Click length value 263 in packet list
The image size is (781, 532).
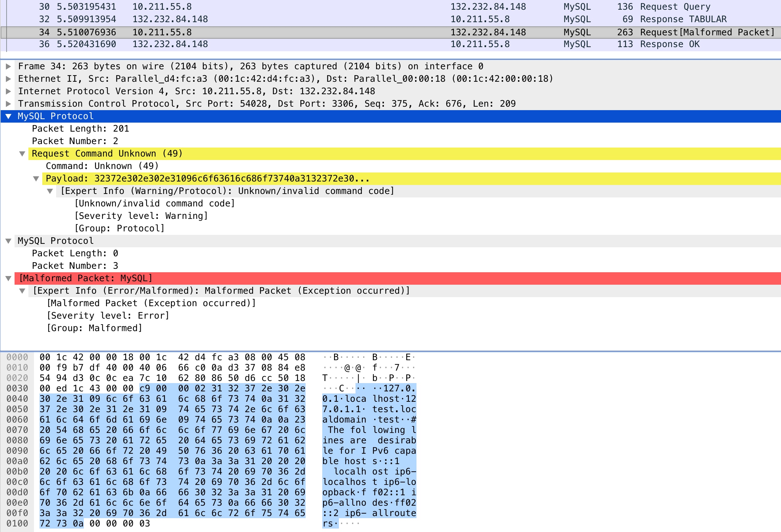point(625,32)
